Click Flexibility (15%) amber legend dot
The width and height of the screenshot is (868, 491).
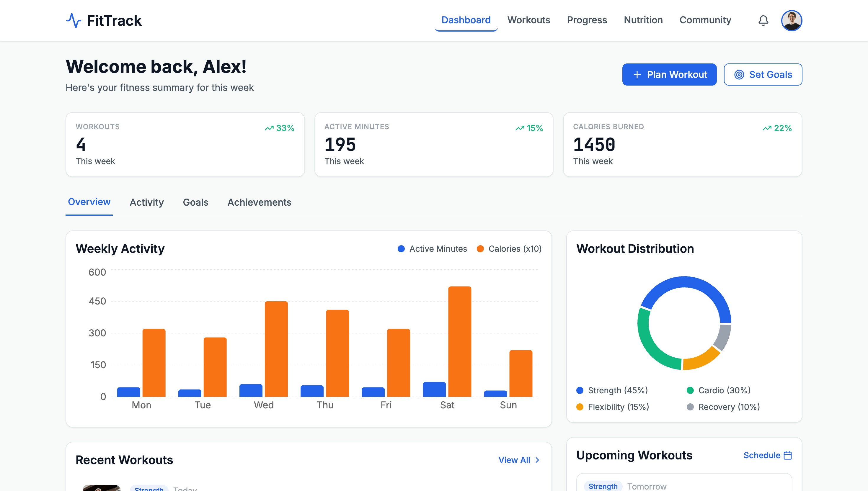[x=580, y=407]
